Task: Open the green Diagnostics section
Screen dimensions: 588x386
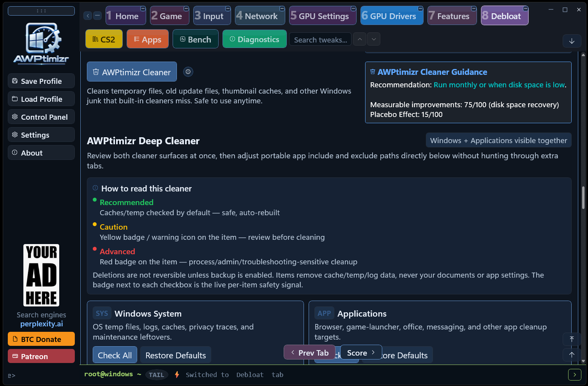Action: pyautogui.click(x=254, y=39)
